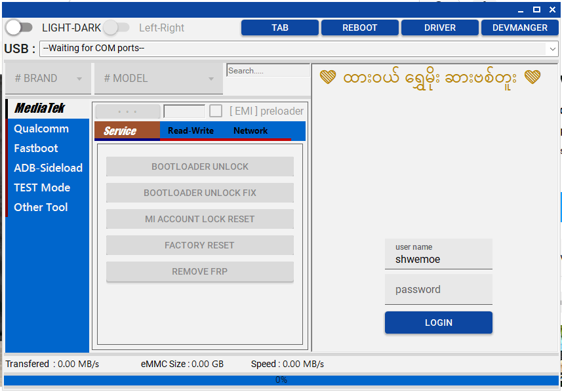The image size is (562, 392).
Task: Open the Other Tool section
Action: pos(40,207)
